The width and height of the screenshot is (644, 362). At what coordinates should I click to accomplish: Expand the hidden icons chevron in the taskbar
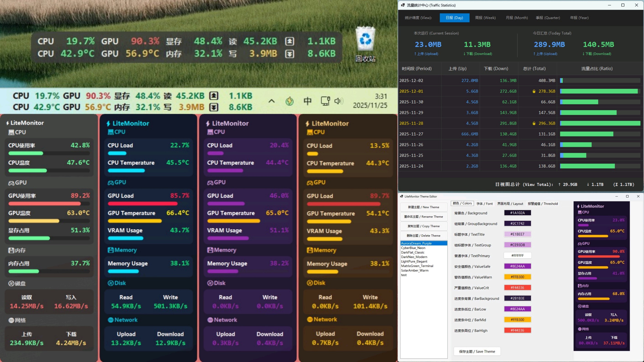[272, 101]
